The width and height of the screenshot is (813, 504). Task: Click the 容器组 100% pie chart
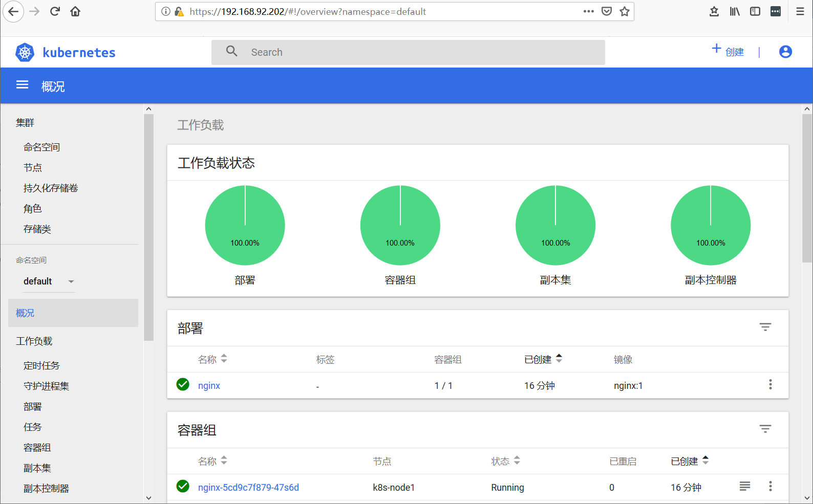point(400,225)
